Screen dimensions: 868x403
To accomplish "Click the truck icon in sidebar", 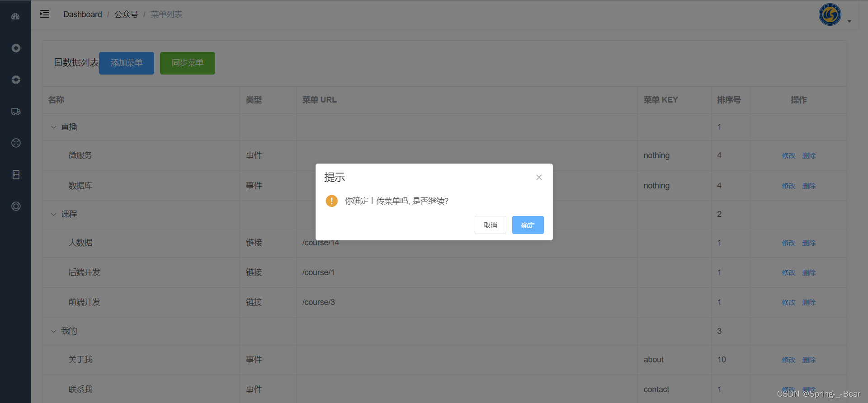I will click(16, 112).
